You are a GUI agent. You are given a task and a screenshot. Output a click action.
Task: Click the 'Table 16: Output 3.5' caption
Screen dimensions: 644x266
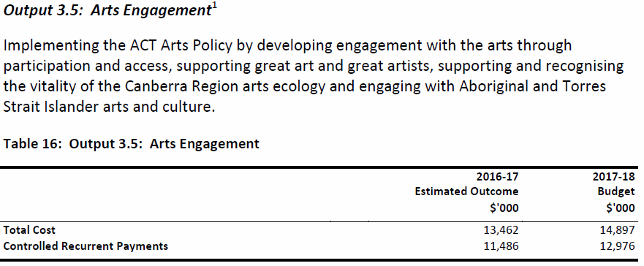point(132,144)
